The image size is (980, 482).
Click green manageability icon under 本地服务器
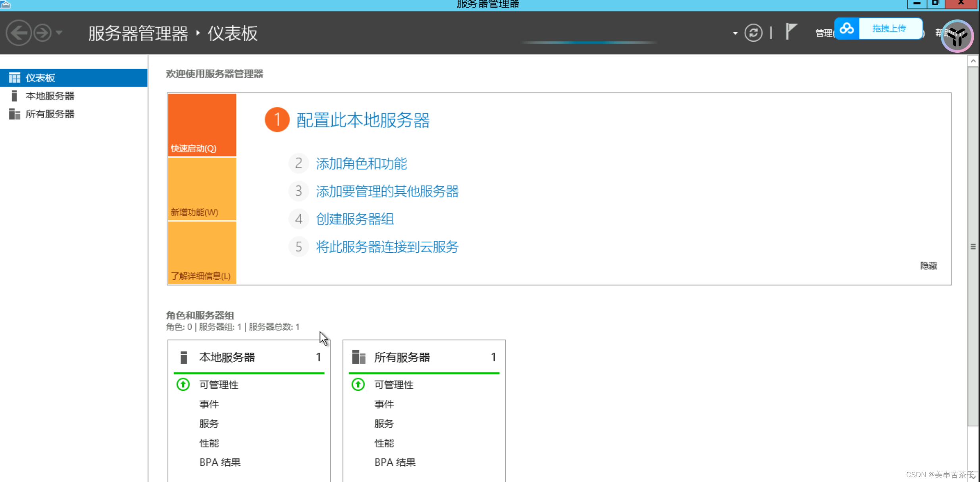click(x=183, y=384)
